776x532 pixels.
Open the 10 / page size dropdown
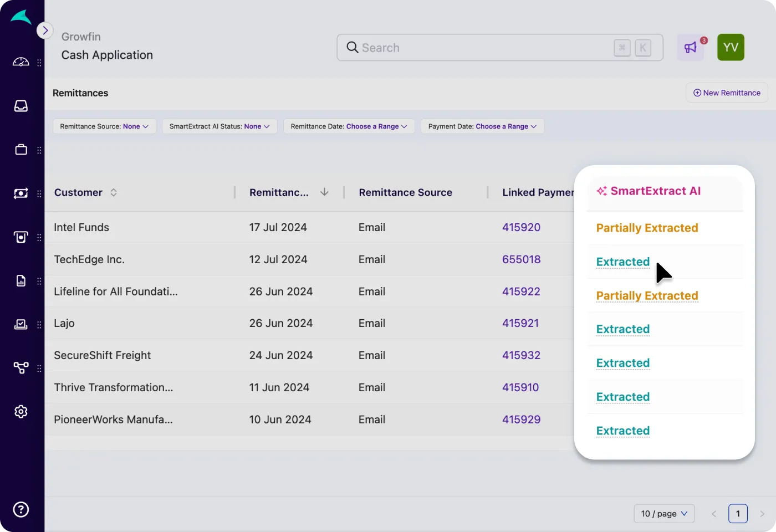(664, 514)
